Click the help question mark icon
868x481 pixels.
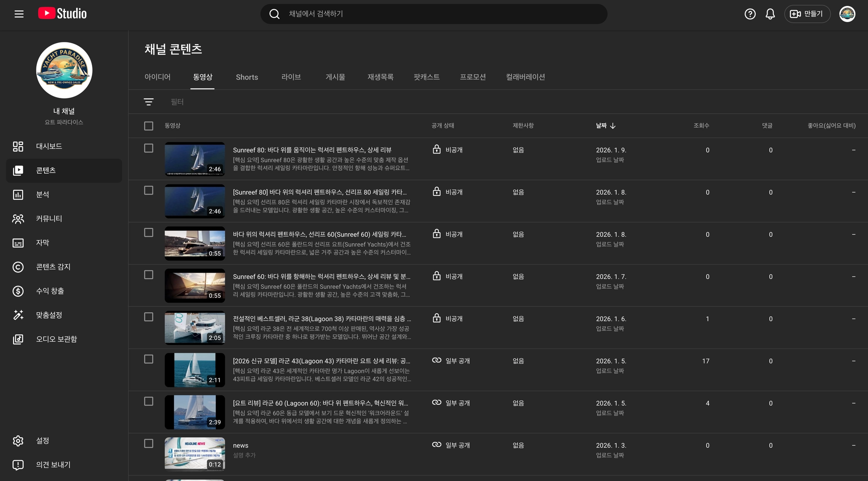(x=750, y=14)
